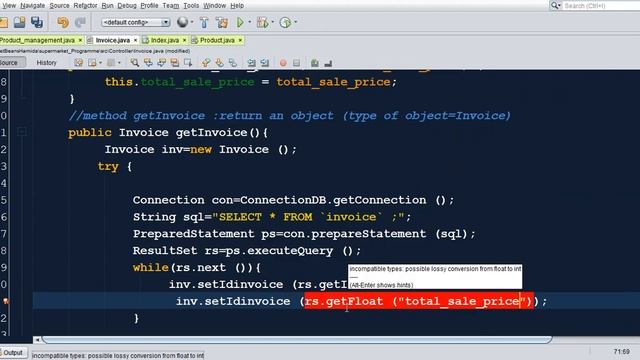Open the Help menu
The width and height of the screenshot is (640, 360).
coord(237,6)
